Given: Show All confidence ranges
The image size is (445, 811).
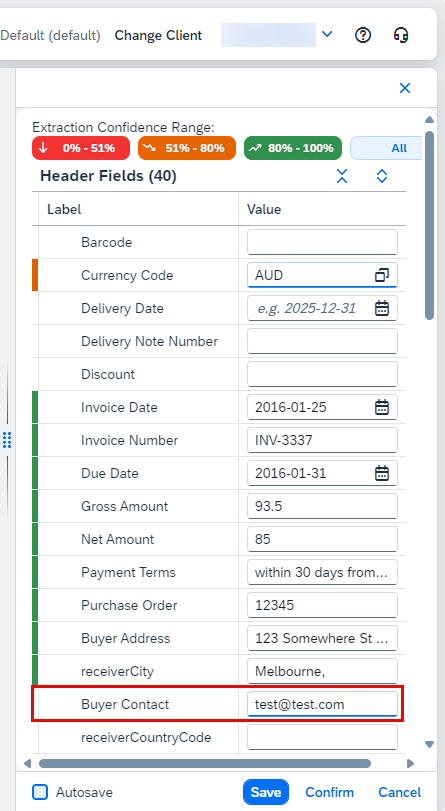Looking at the screenshot, I should pos(387,148).
